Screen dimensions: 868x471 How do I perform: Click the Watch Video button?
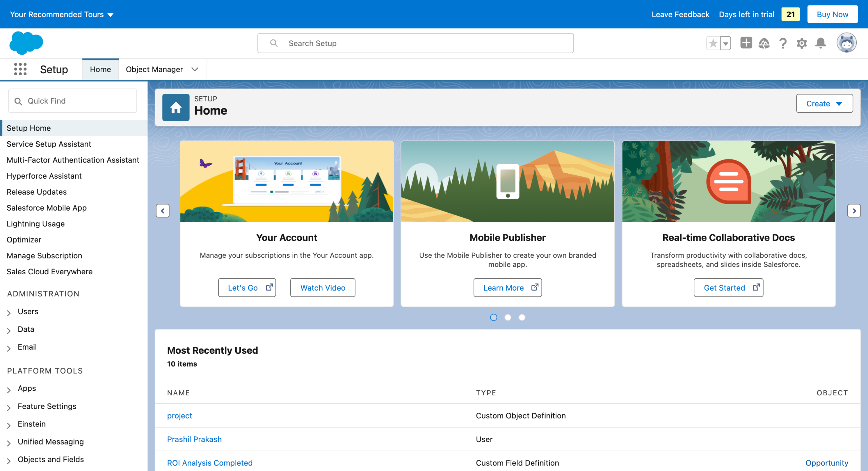323,288
